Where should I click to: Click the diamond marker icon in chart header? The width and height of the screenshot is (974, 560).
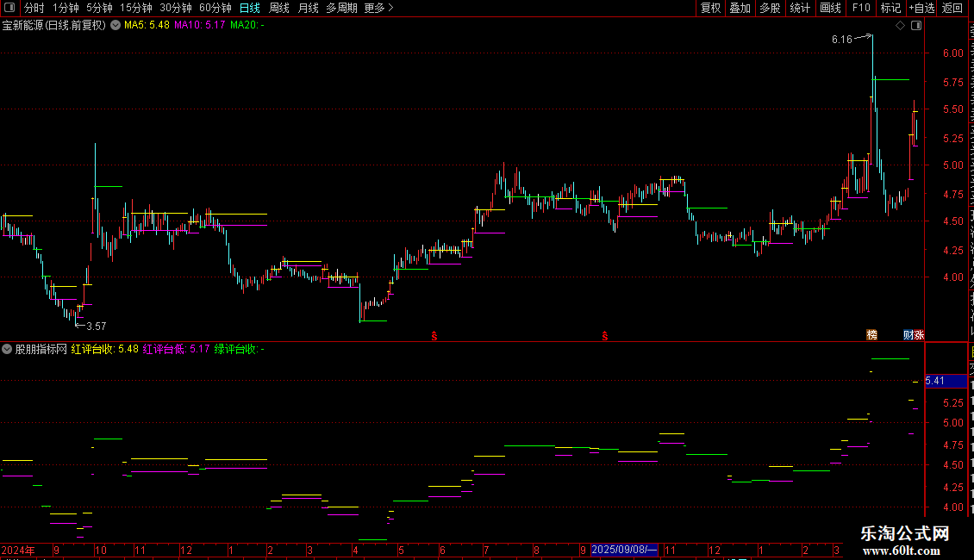[900, 26]
